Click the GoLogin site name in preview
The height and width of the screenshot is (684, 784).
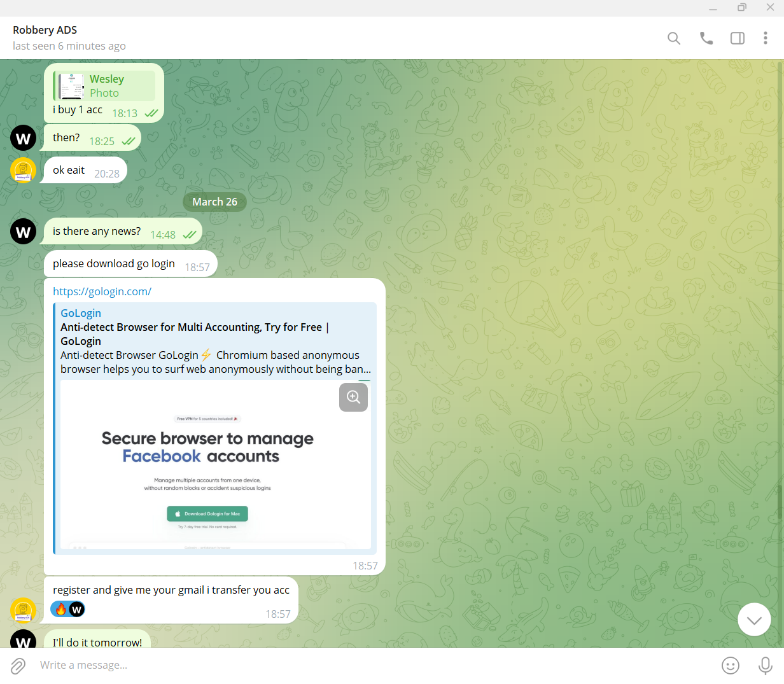[81, 313]
